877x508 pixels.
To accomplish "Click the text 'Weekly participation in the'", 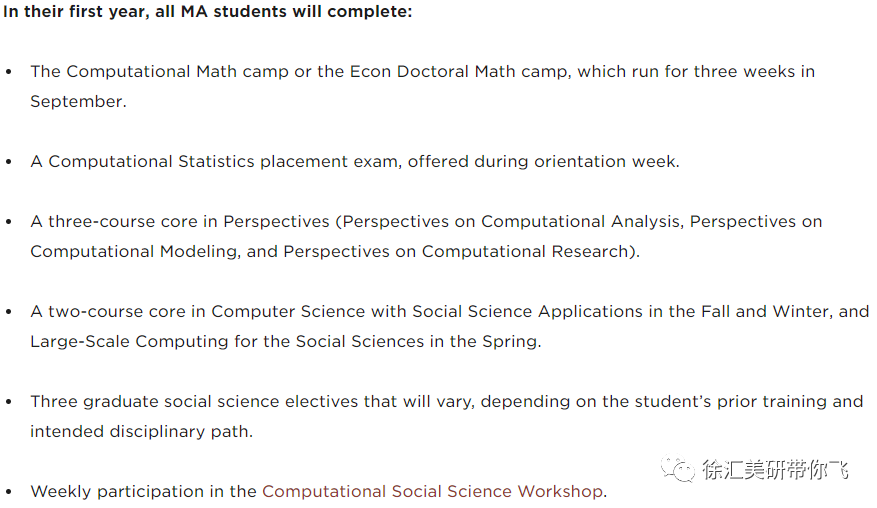I will pyautogui.click(x=143, y=491).
